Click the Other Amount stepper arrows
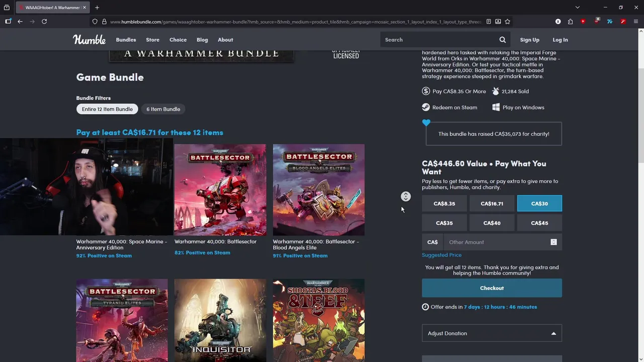The image size is (644, 362). [553, 242]
